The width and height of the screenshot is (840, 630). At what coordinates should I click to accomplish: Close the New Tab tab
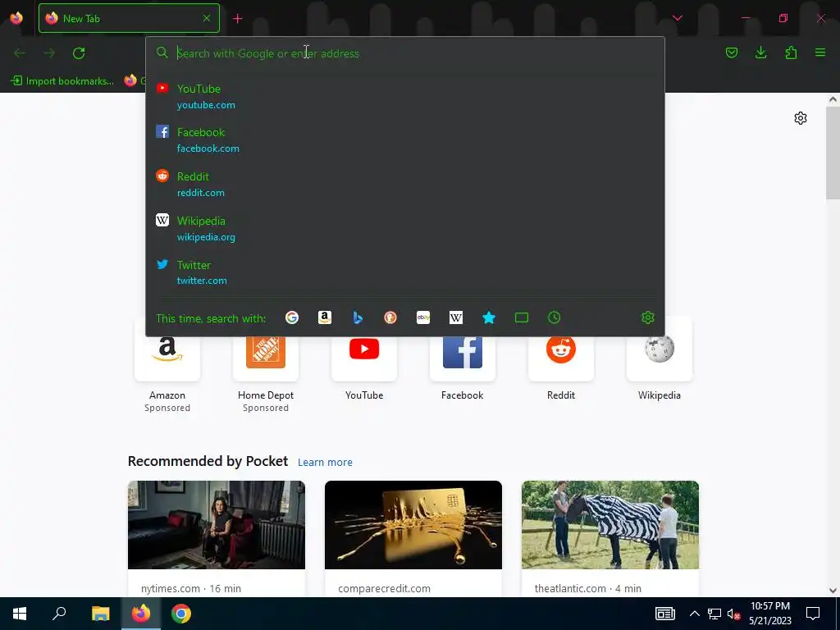pos(207,18)
